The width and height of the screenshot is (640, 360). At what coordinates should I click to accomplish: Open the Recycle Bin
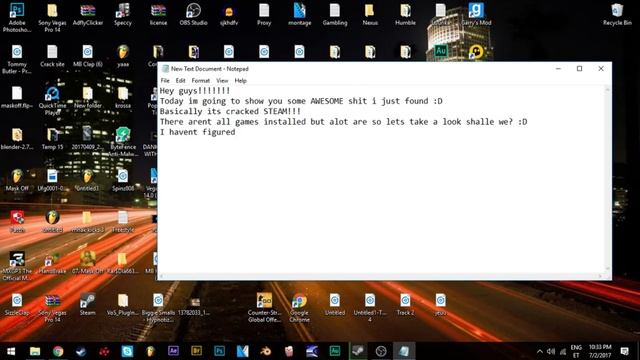[x=617, y=14]
